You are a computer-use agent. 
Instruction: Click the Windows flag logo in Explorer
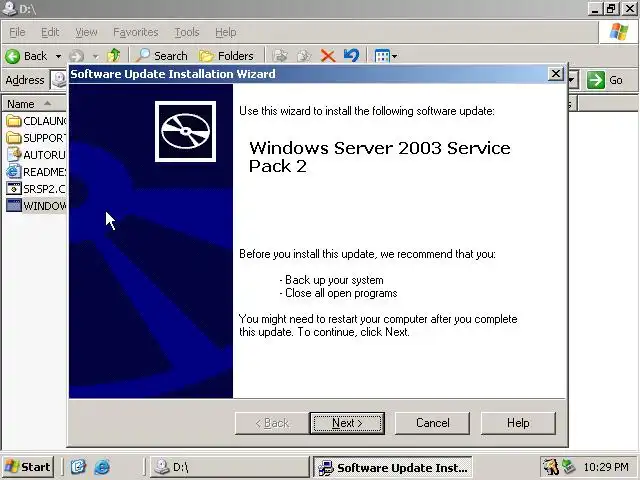click(619, 32)
